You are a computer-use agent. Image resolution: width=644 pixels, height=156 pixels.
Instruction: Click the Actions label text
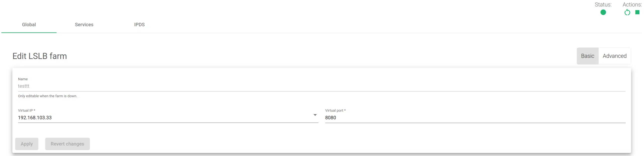pyautogui.click(x=632, y=5)
